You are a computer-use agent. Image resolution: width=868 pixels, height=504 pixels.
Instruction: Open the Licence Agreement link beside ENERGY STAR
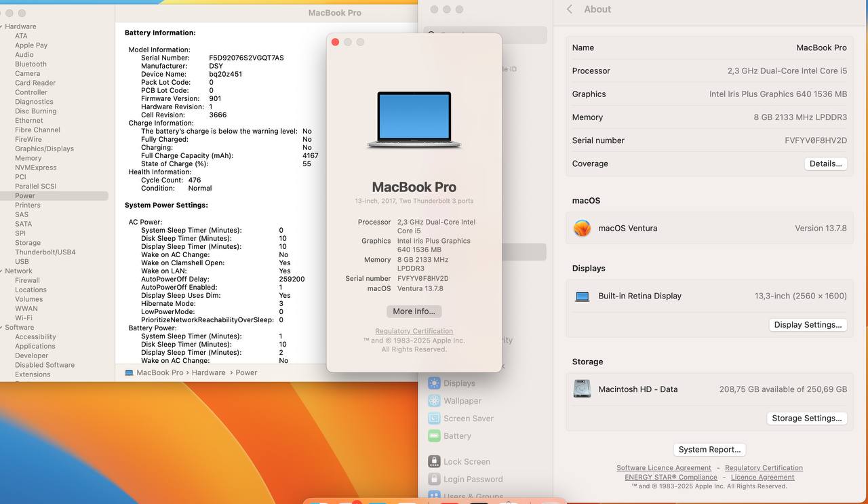tap(763, 478)
